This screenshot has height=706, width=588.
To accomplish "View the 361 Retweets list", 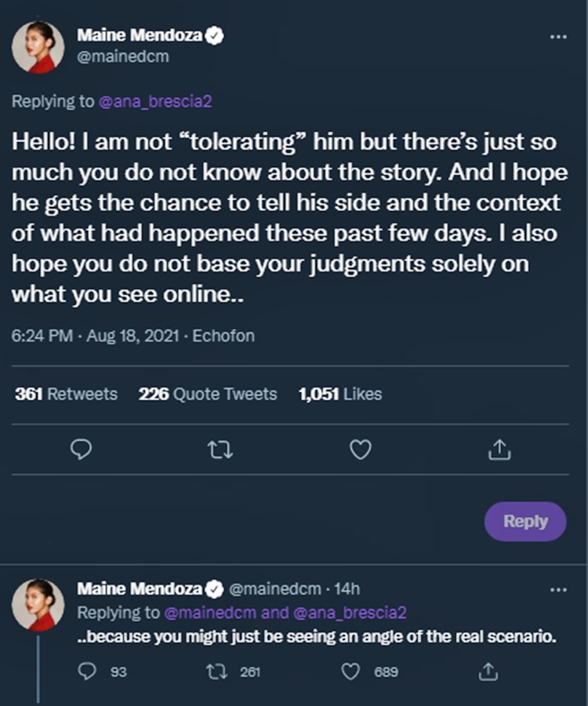I will [66, 394].
